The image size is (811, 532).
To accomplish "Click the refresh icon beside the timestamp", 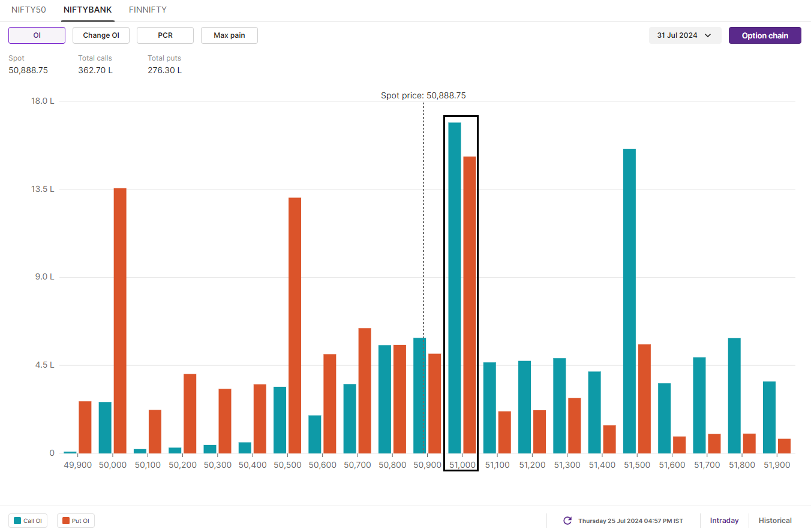I will [567, 521].
